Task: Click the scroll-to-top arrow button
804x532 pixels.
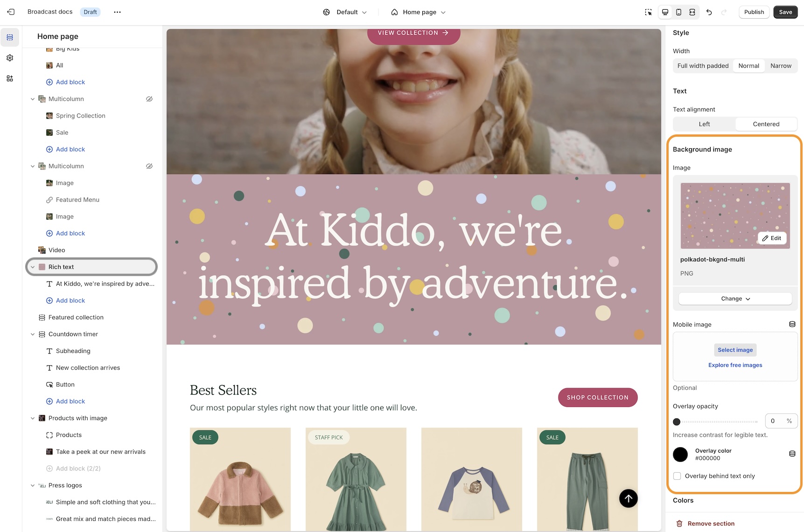Action: (628, 498)
